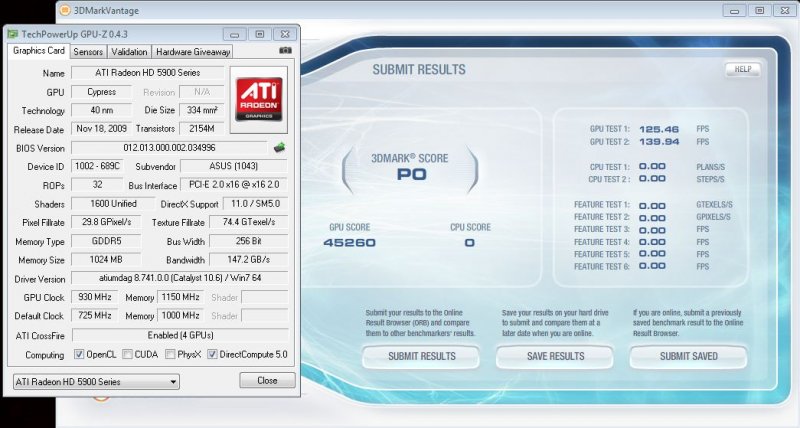Click the Shaders value 1600 Unified

113,204
